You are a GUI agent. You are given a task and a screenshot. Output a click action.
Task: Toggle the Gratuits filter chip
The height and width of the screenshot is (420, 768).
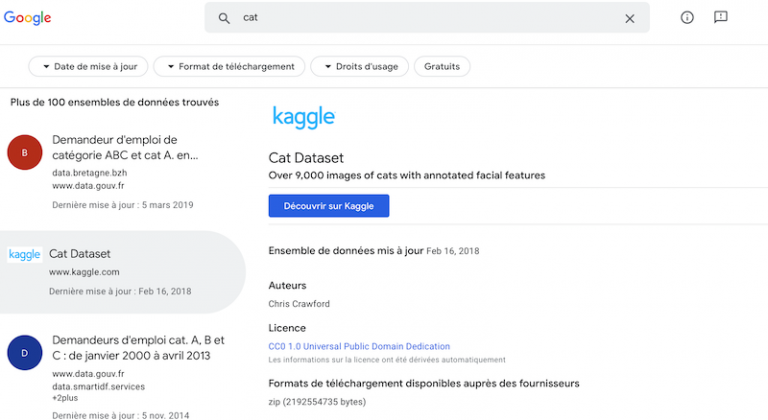442,67
